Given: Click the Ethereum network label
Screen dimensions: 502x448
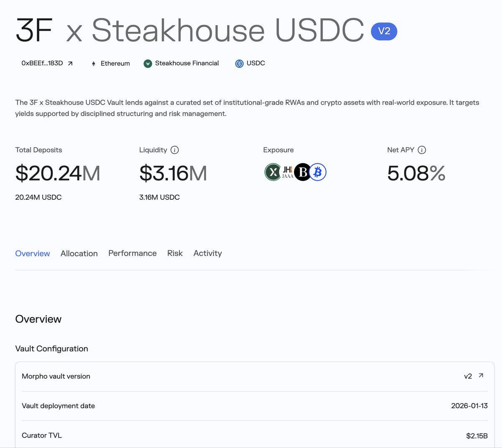Looking at the screenshot, I should coord(115,64).
